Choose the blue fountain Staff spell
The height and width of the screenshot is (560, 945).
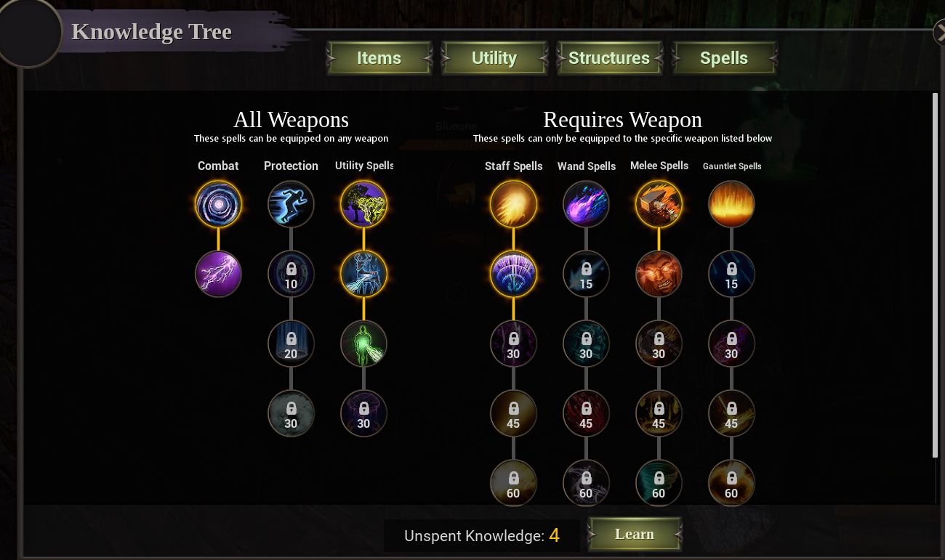(513, 274)
